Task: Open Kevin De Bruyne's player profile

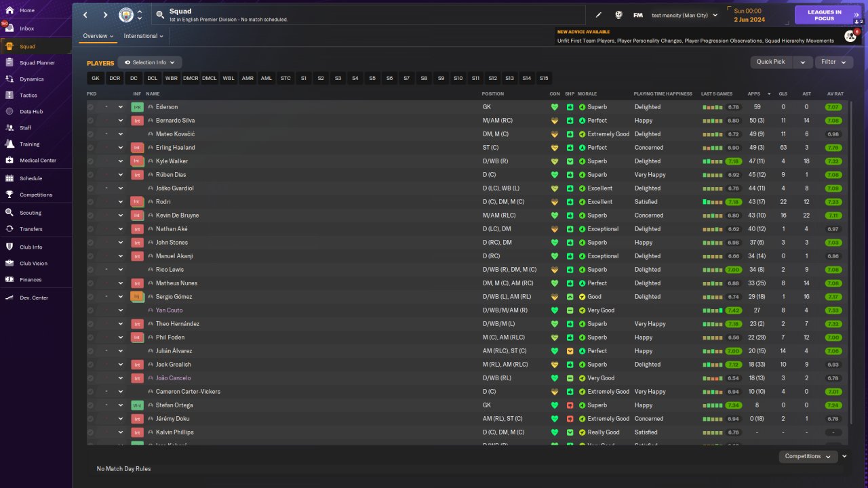Action: [x=177, y=216]
